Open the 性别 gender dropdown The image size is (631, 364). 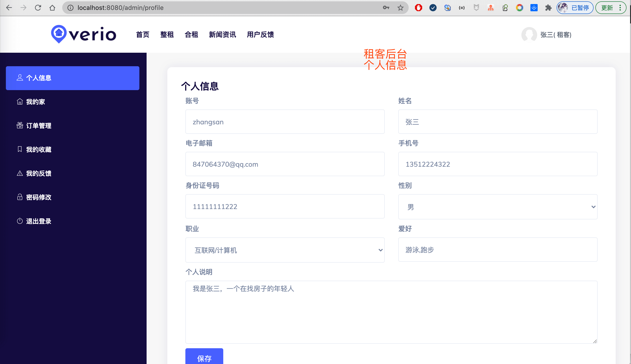[497, 207]
